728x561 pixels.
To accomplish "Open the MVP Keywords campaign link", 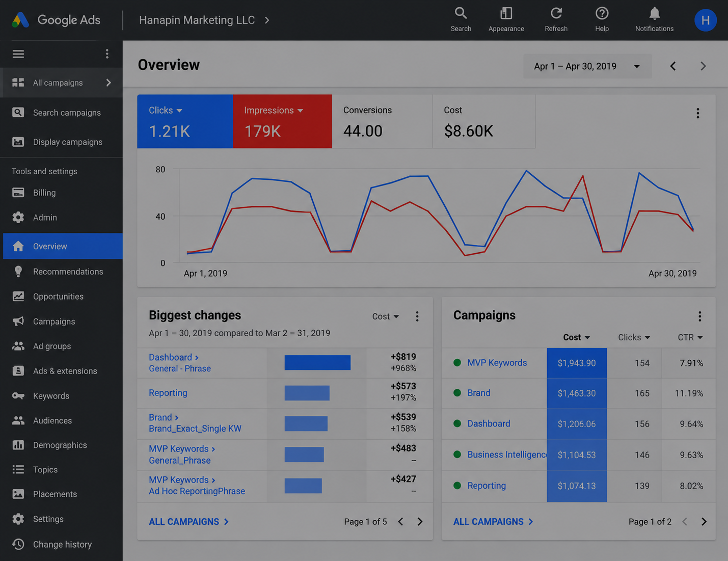I will coord(497,363).
